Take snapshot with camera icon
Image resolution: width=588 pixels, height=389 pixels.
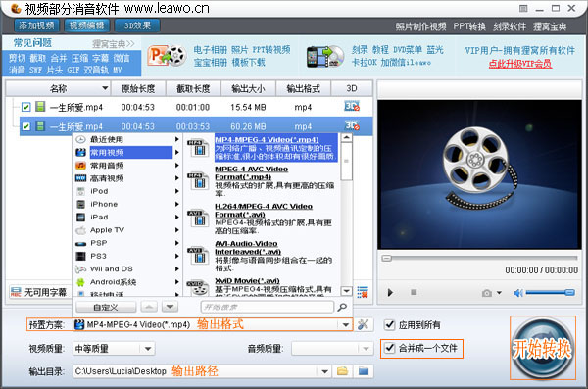tap(487, 293)
